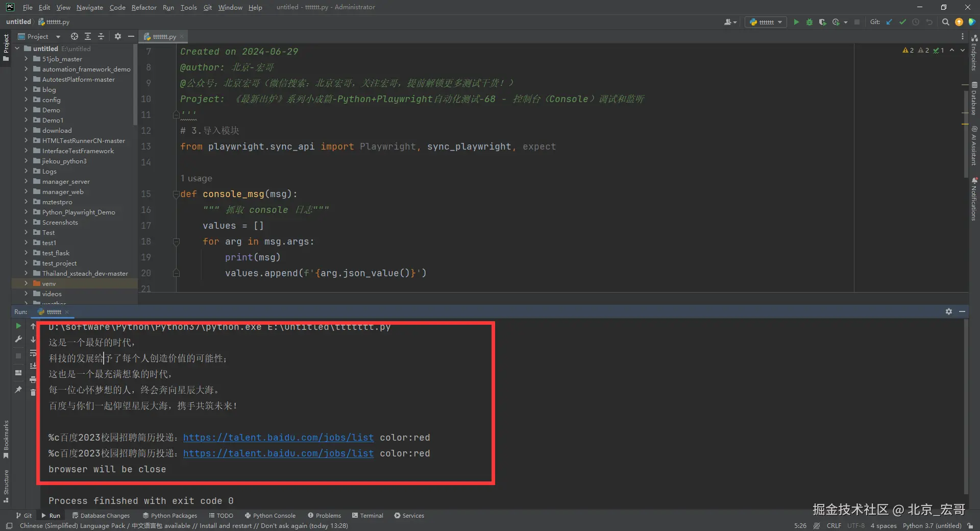Toggle soft-wrap in Run console
Screen dimensions: 980x531
[33, 353]
